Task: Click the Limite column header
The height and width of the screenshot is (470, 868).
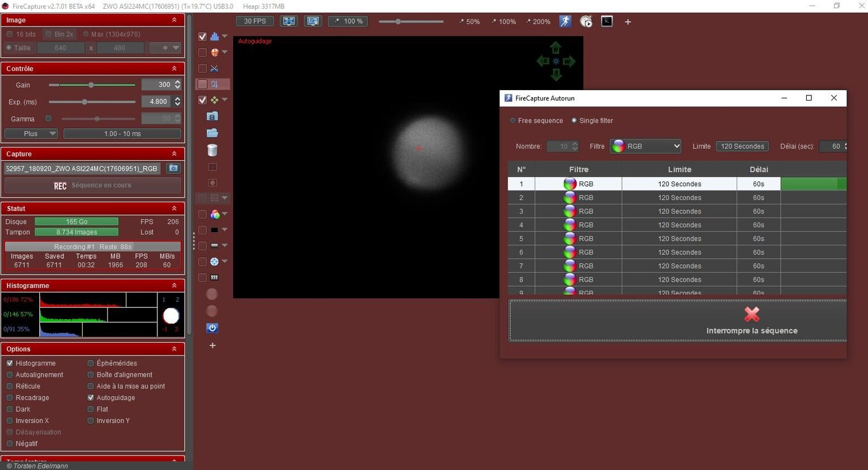Action: pyautogui.click(x=679, y=169)
